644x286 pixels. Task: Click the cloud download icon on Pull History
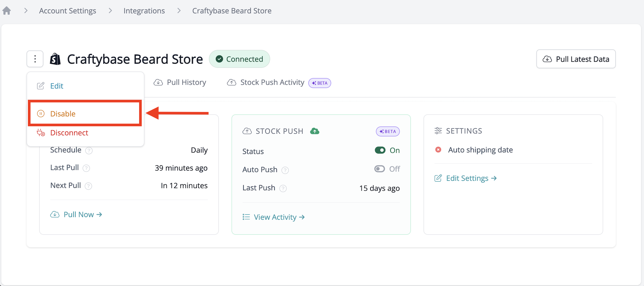point(158,83)
